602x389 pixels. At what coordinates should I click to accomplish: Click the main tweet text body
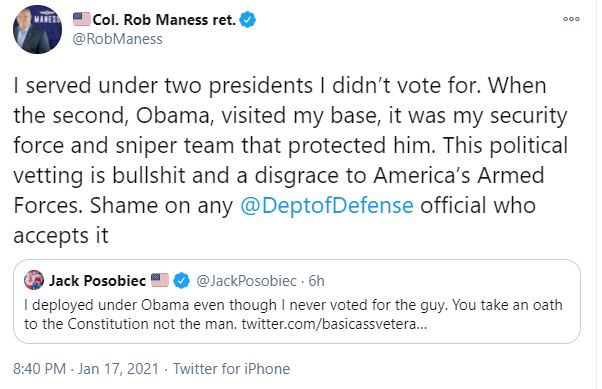tap(290, 160)
